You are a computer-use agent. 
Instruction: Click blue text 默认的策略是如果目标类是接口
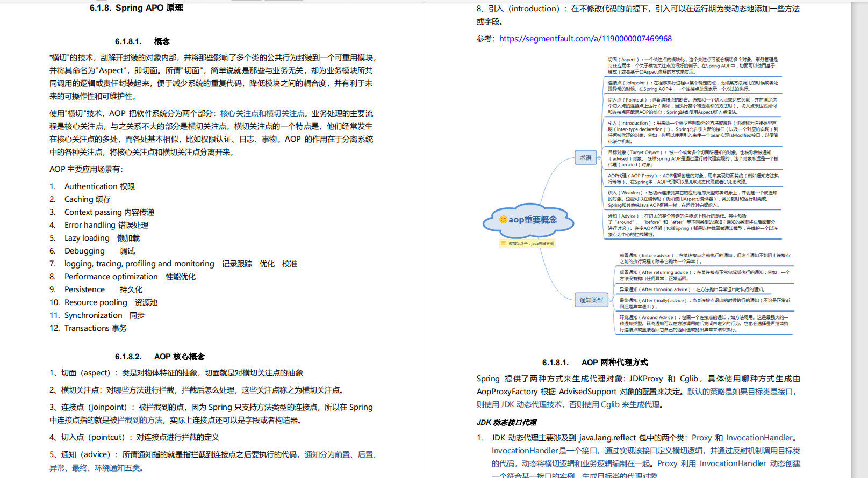pyautogui.click(x=742, y=392)
